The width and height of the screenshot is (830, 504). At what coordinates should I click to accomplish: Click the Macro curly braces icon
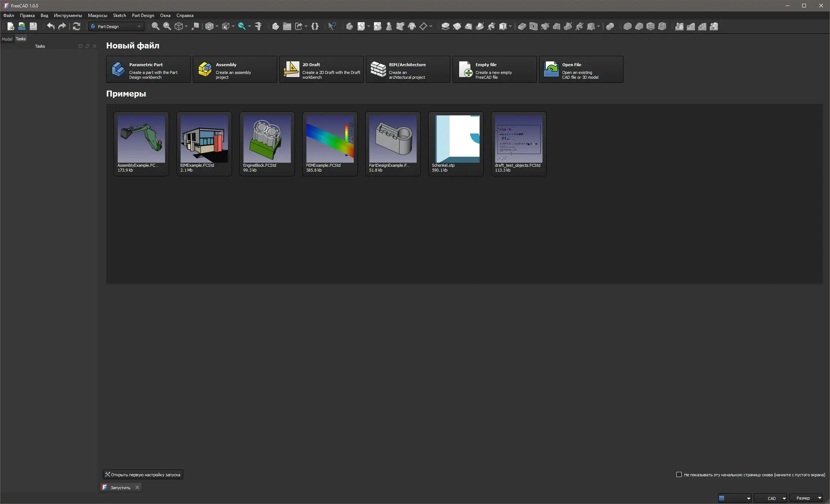pyautogui.click(x=315, y=26)
